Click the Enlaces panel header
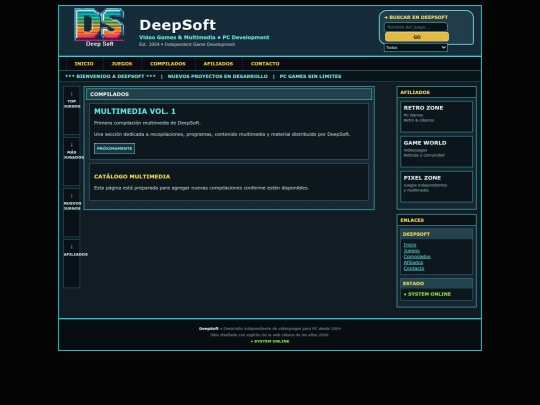Image resolution: width=540 pixels, height=405 pixels. (436, 220)
